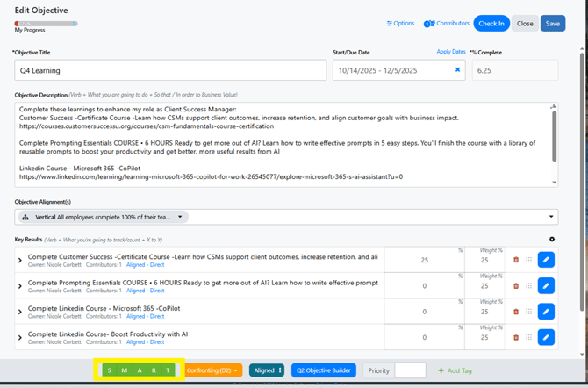Click the Apply Dates link
Viewport: 588px width, 388px height.
pyautogui.click(x=451, y=52)
